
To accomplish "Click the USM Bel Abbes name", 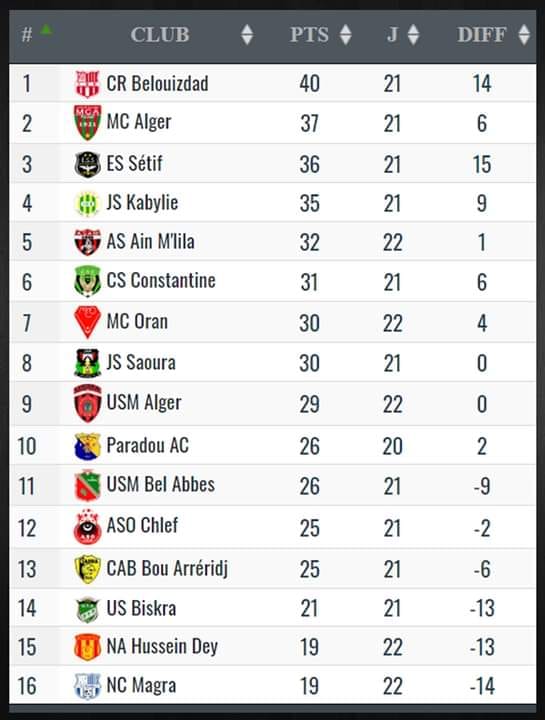I will point(161,484).
